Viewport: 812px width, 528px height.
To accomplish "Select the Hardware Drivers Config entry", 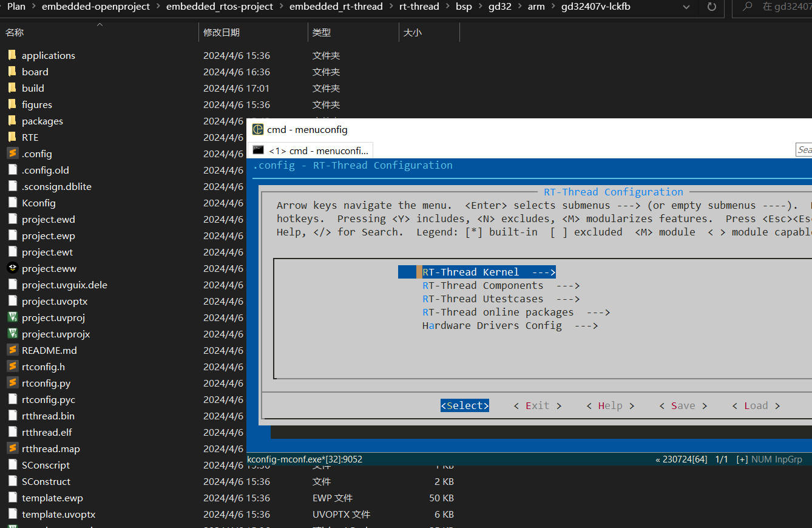I will pos(510,325).
